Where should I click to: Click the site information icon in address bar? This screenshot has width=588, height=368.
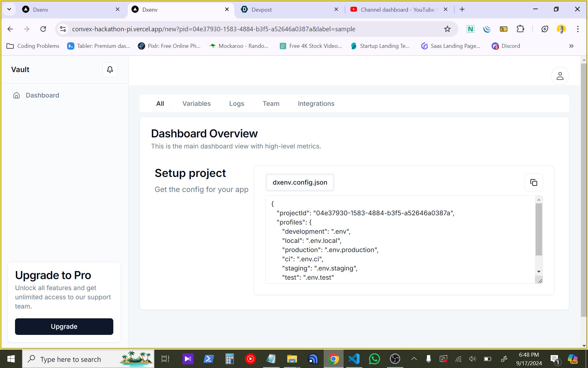click(63, 29)
